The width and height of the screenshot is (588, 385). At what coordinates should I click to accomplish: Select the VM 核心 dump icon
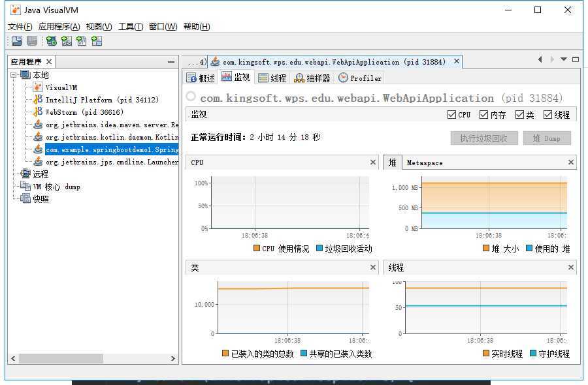(25, 186)
